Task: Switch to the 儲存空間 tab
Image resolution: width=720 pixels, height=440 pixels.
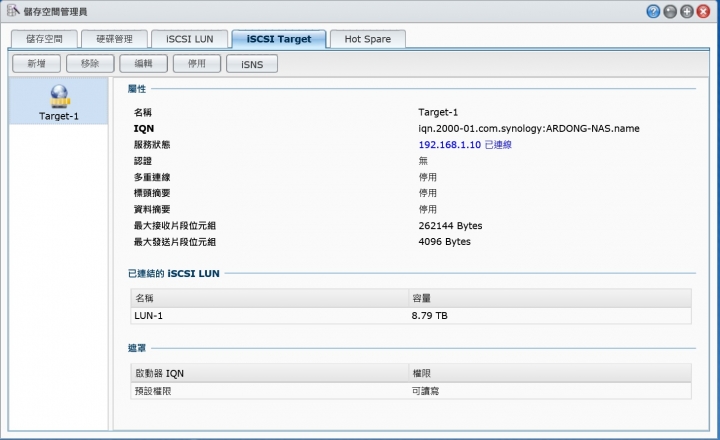Action: [44, 39]
